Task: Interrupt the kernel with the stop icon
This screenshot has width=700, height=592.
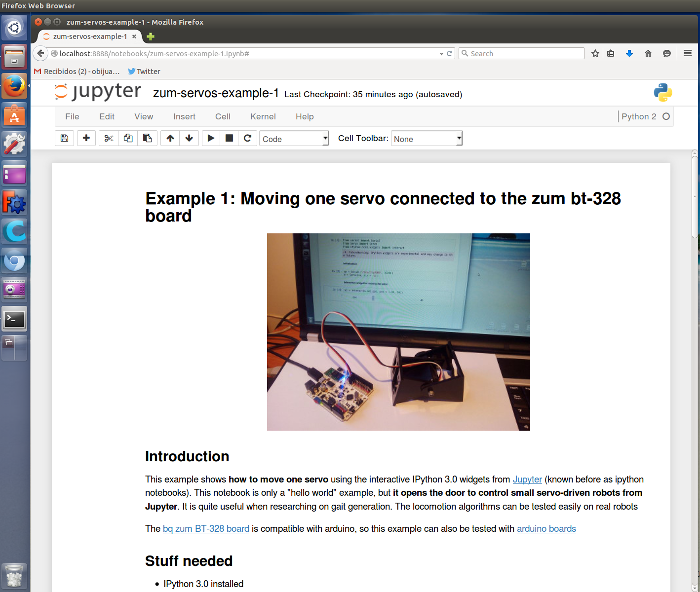Action: pyautogui.click(x=229, y=138)
